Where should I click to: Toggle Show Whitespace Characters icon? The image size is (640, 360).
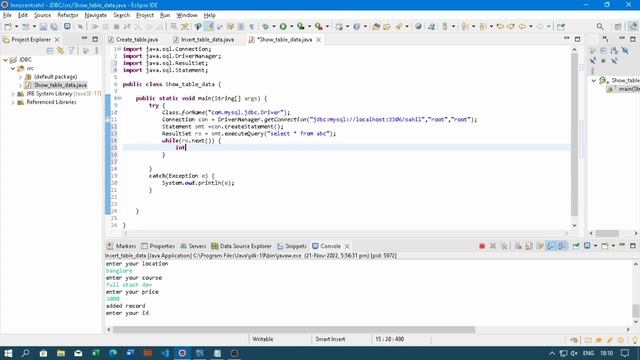(251, 27)
